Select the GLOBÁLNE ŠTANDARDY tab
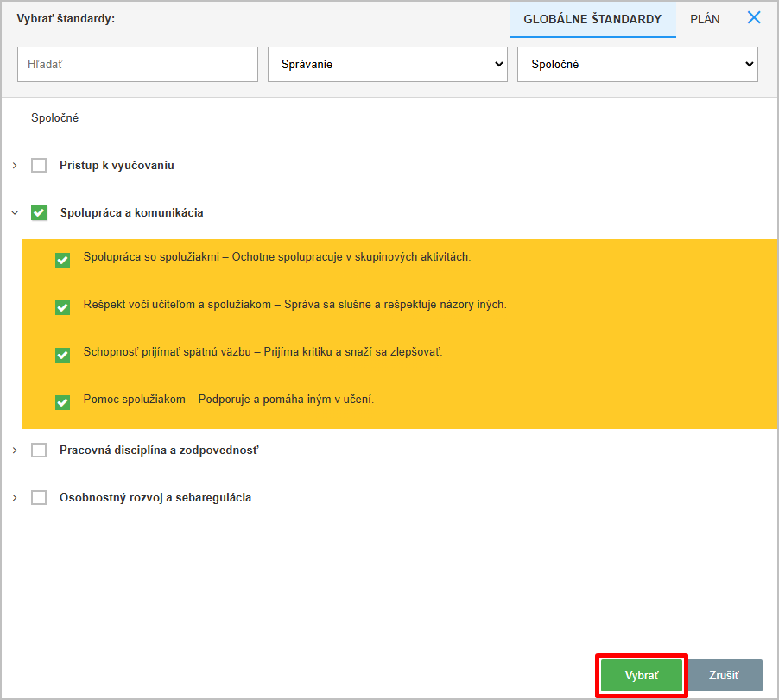 pos(592,19)
